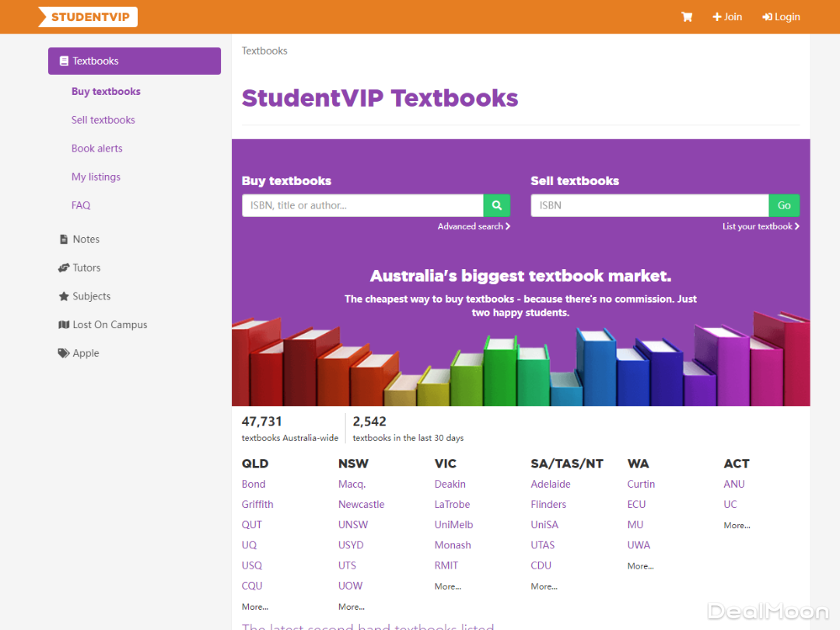Open Notes in the sidebar
Screen dimensions: 840x630
pos(86,240)
